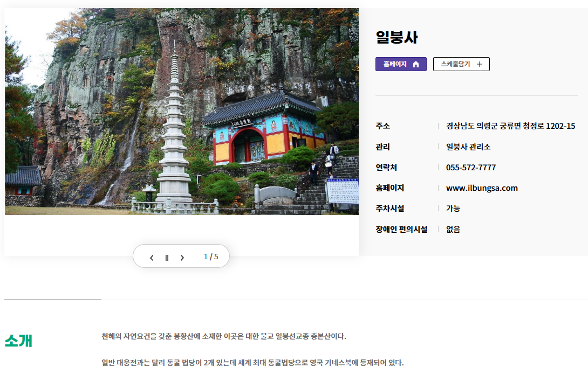
Task: Advance to next slide with right chevron
Action: click(182, 258)
